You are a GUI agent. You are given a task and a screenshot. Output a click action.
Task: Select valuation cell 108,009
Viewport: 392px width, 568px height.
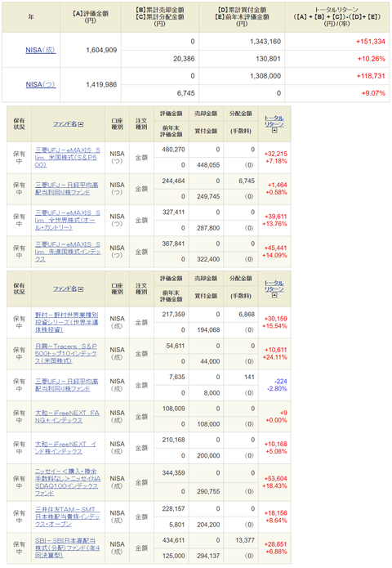click(x=174, y=409)
